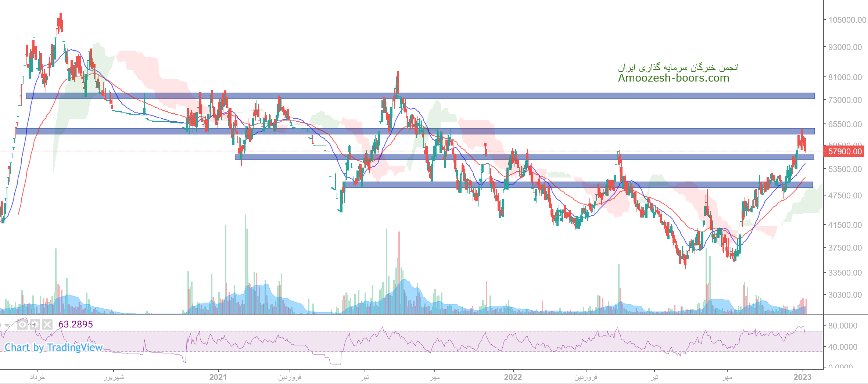The width and height of the screenshot is (868, 384).
Task: Click the 33500.00 level on the price scale
Action: click(844, 273)
